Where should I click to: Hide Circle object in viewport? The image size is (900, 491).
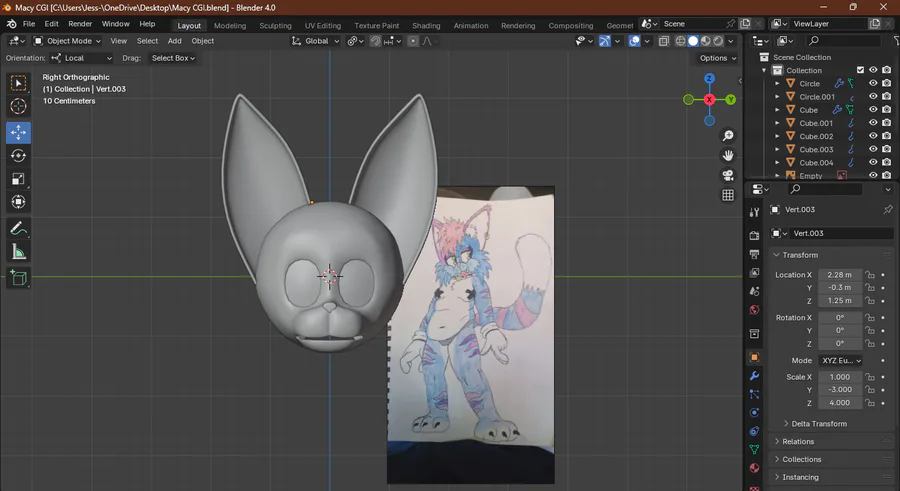pos(873,83)
